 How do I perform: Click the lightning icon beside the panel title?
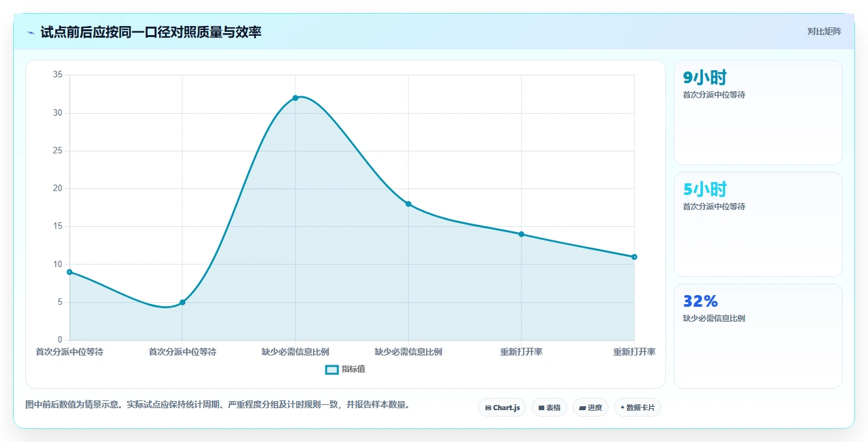tap(31, 32)
